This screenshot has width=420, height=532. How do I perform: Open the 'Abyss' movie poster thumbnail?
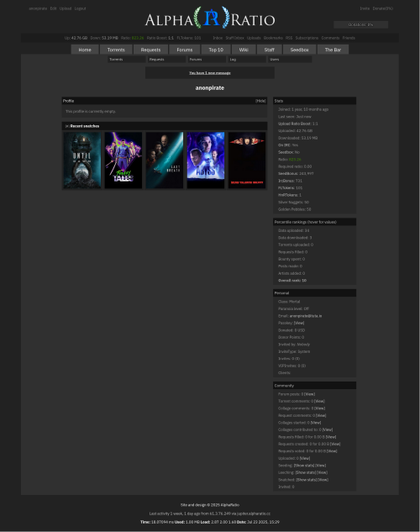click(206, 161)
